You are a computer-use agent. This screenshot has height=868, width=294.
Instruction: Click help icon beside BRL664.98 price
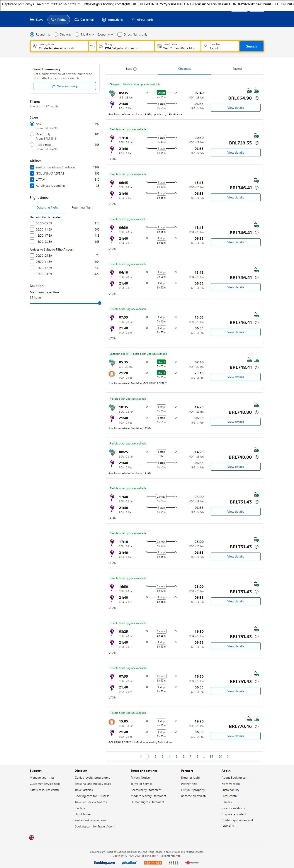[x=257, y=98]
